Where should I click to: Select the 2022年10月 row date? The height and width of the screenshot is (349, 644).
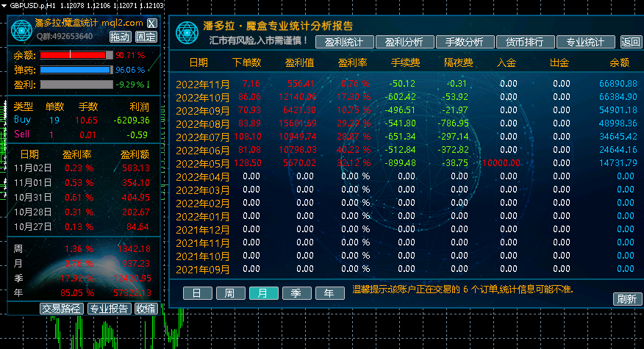(x=202, y=98)
